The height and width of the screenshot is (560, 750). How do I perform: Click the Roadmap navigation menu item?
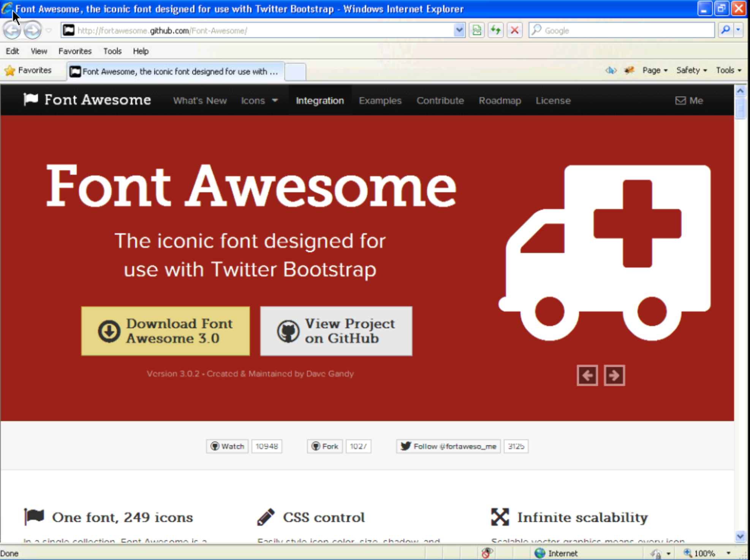point(499,101)
